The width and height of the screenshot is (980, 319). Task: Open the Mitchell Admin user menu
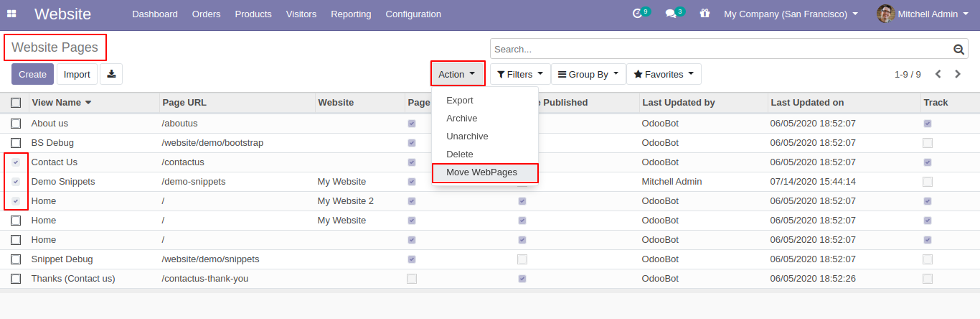click(923, 14)
